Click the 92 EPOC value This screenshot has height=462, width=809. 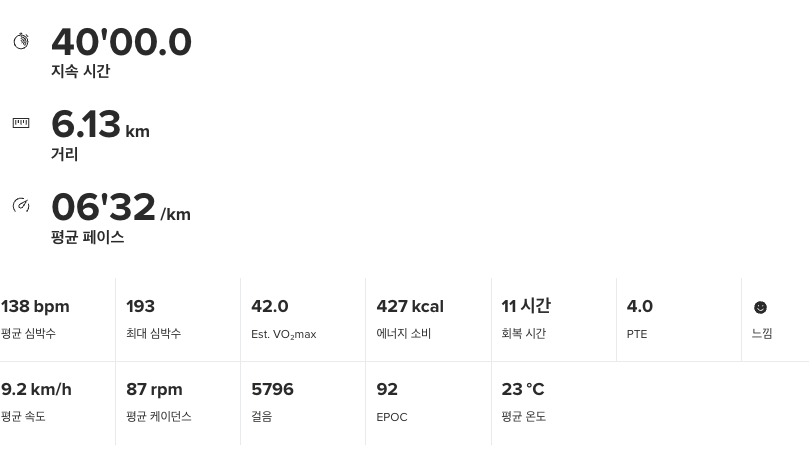pos(387,389)
